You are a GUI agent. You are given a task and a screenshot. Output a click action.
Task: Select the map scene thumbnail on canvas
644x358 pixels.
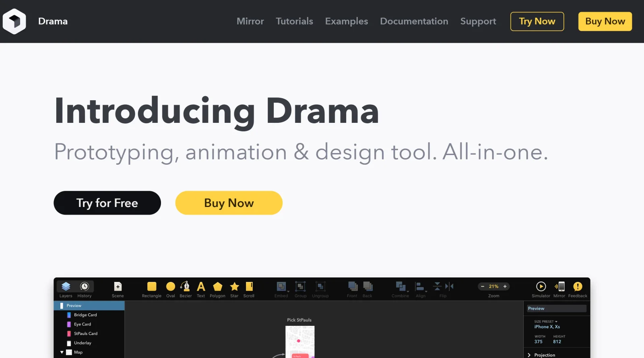300,342
